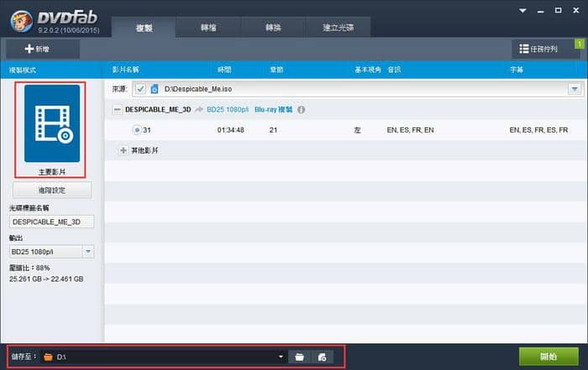Open 進階設定 advanced settings
Viewport: 588px width, 370px height.
point(52,190)
